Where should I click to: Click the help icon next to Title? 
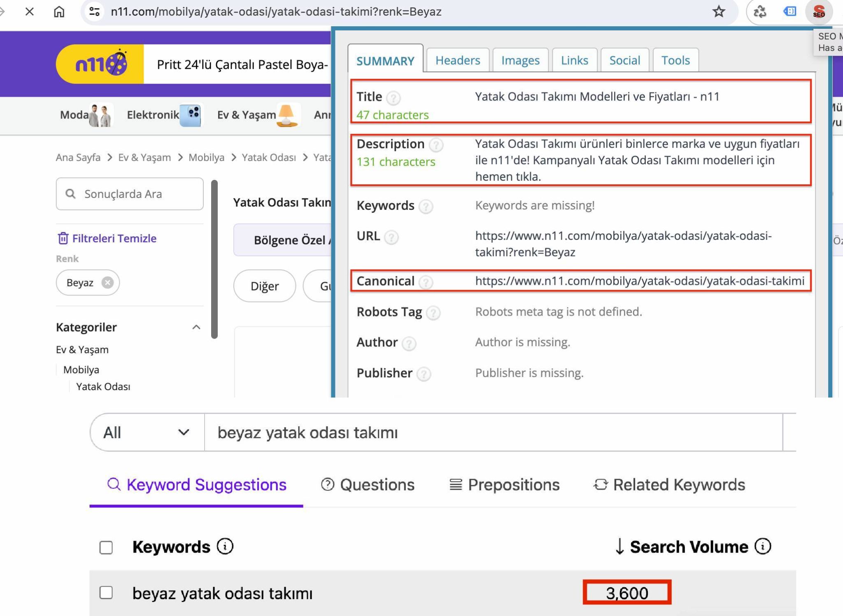394,98
